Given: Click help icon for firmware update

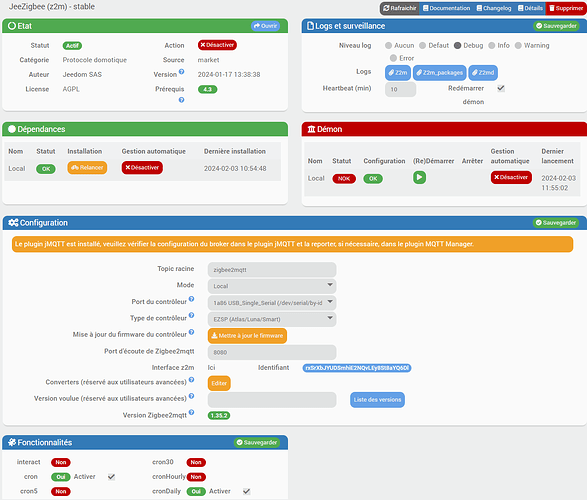Looking at the screenshot, I should click(x=191, y=332).
